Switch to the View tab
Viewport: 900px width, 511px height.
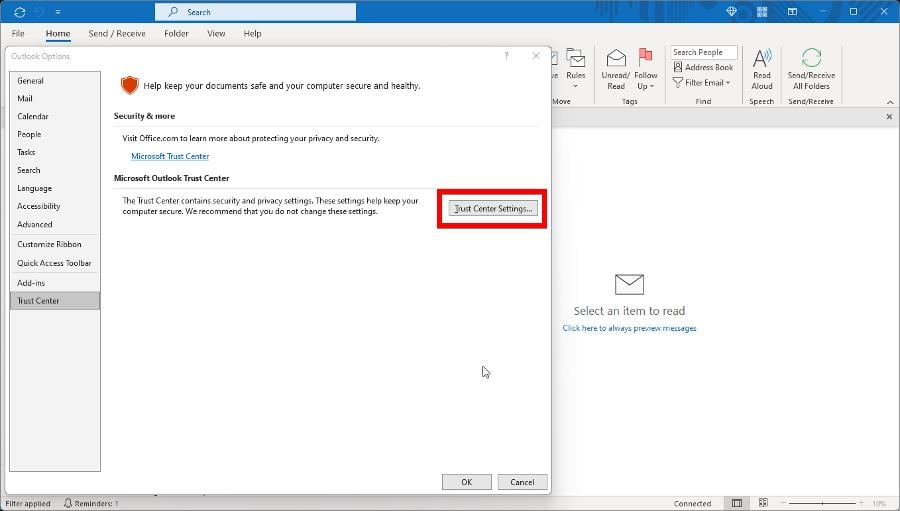216,33
